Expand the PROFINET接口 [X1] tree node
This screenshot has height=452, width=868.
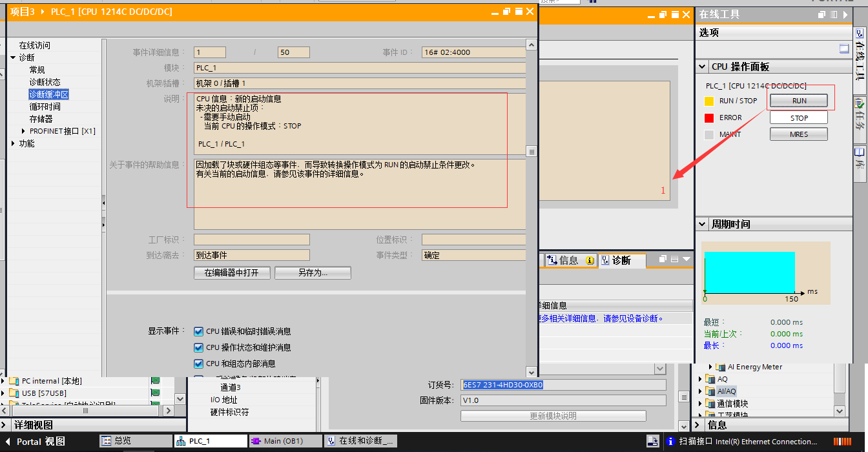pyautogui.click(x=23, y=131)
